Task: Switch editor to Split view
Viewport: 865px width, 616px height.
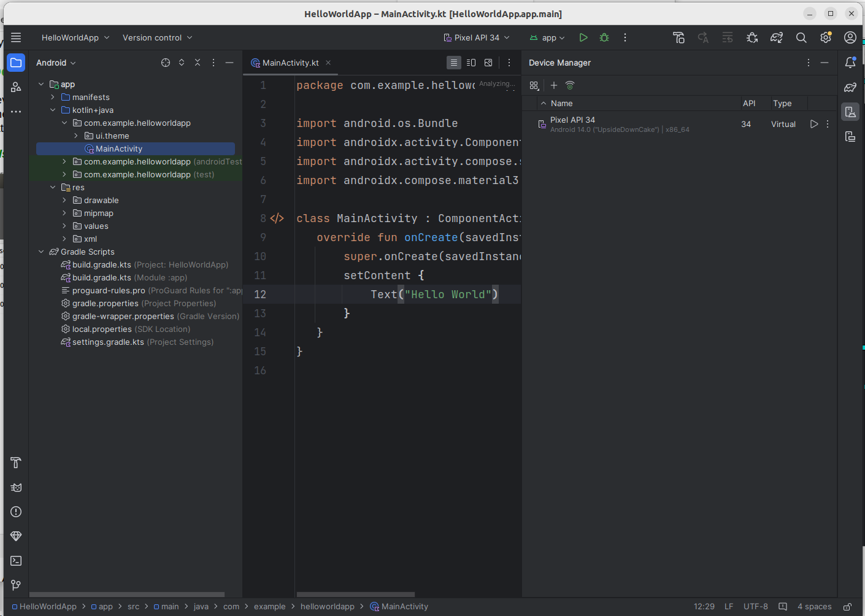Action: tap(471, 63)
